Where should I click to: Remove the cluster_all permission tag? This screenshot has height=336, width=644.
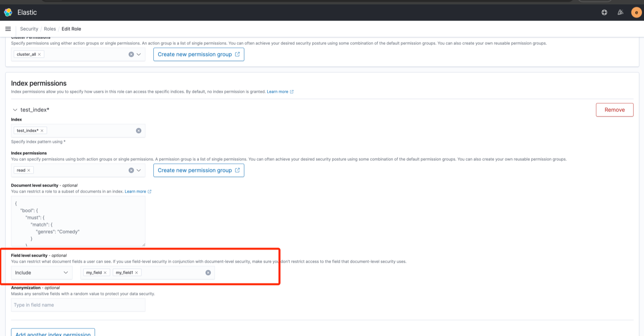coord(39,54)
